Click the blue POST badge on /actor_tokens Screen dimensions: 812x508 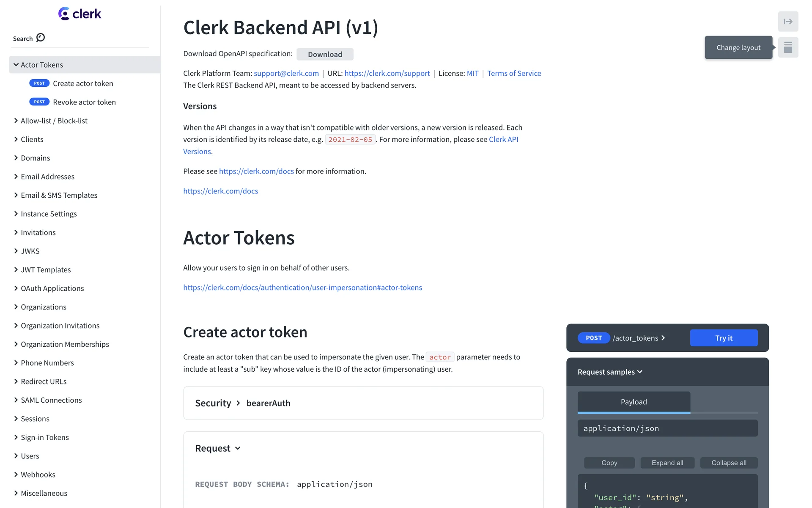pyautogui.click(x=593, y=338)
